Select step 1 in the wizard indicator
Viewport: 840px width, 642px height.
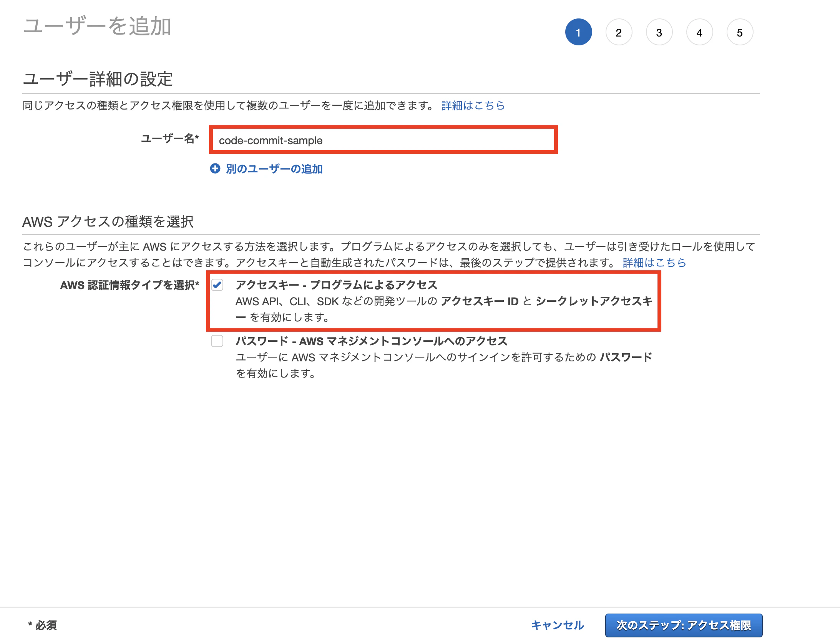coord(578,32)
